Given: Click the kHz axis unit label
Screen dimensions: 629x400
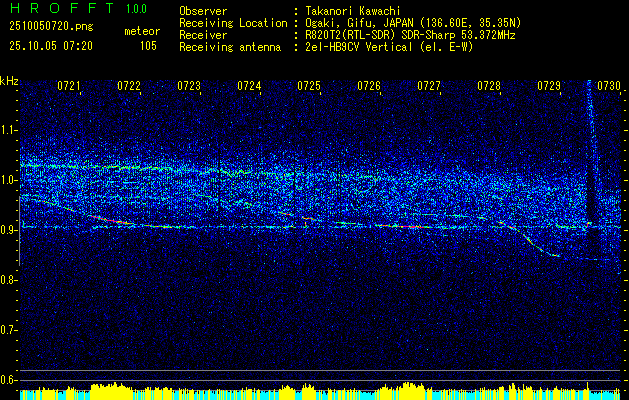Looking at the screenshot, I should [x=9, y=81].
